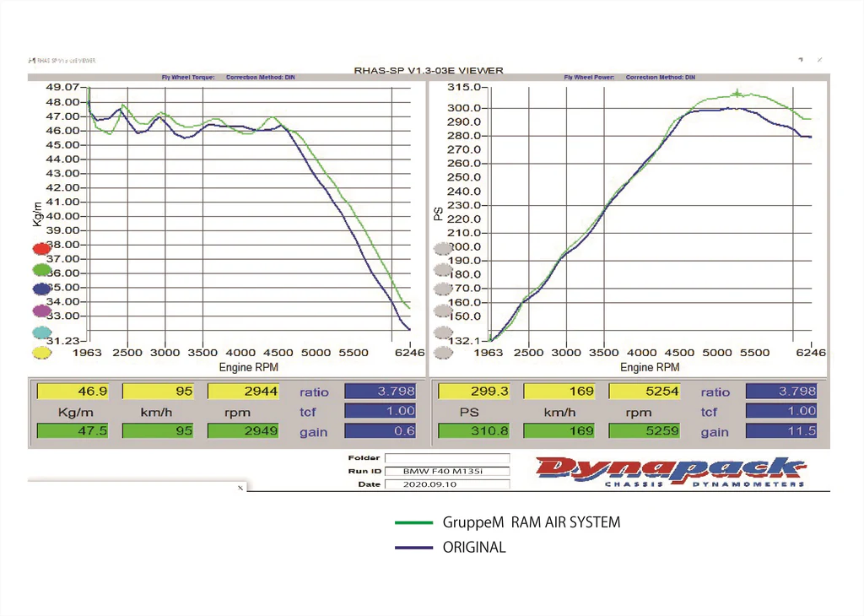Click the Run ID field BMW F40 M135i
The width and height of the screenshot is (864, 616).
click(447, 472)
